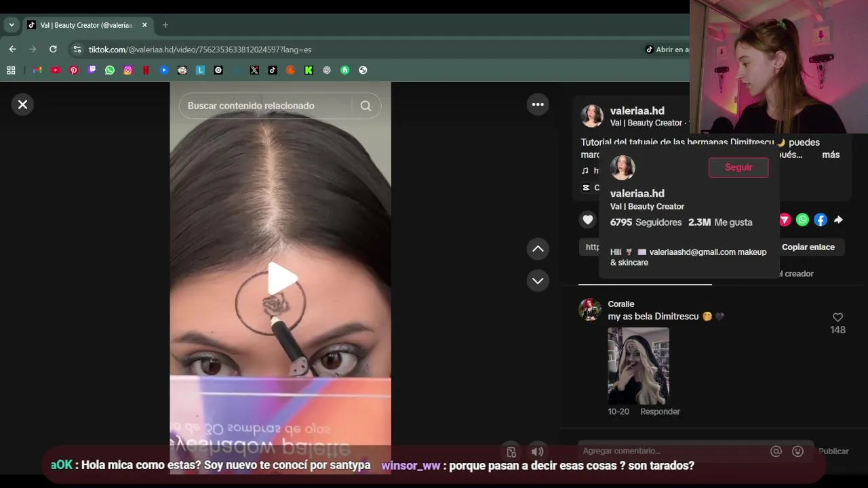Toggle the floating player icon next to volume

511,452
